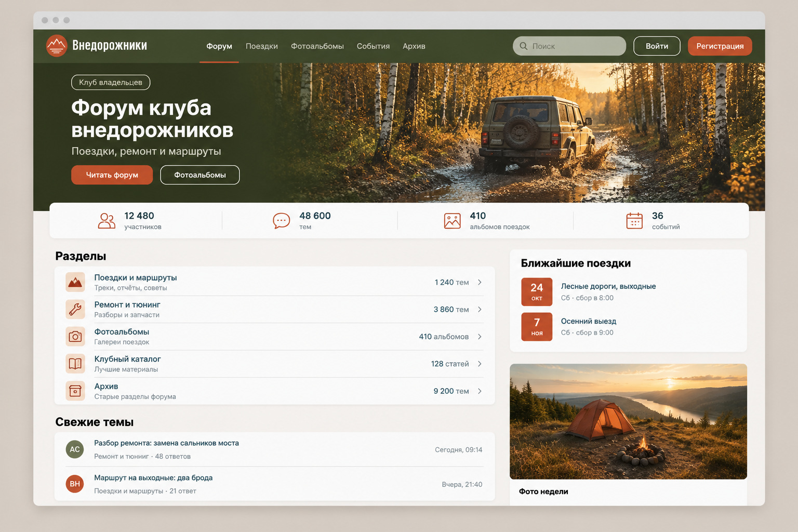Screen dimensions: 798x532
Task: Click the АС avatar in Свежие темы
Action: [x=75, y=449]
